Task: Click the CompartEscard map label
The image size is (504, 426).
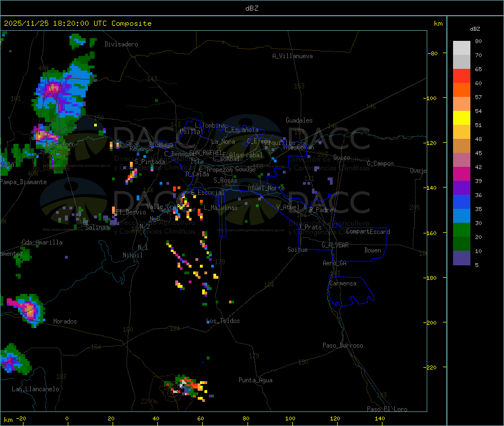Action: (368, 232)
